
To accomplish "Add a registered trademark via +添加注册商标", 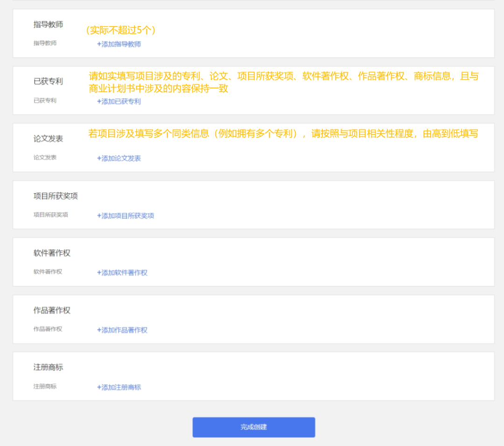I will [119, 387].
